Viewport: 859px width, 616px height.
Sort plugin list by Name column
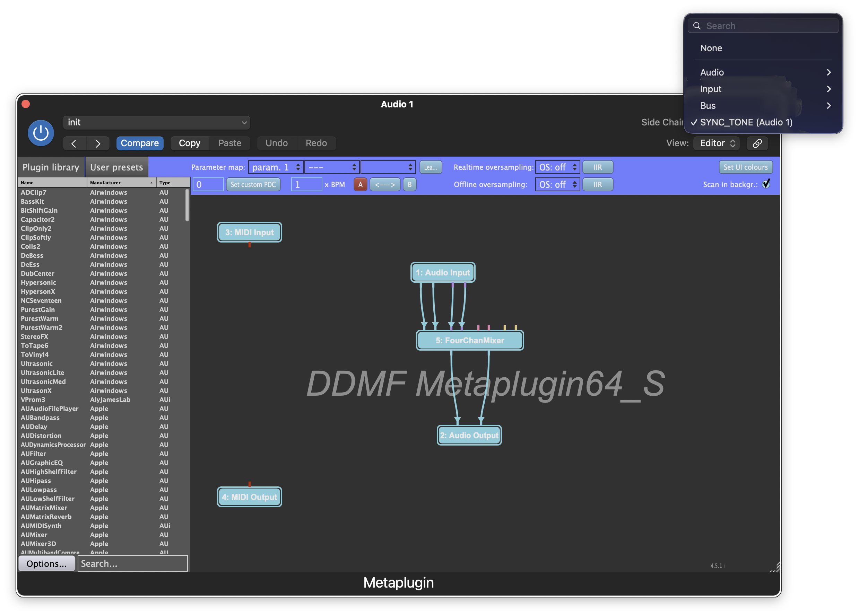pos(52,183)
